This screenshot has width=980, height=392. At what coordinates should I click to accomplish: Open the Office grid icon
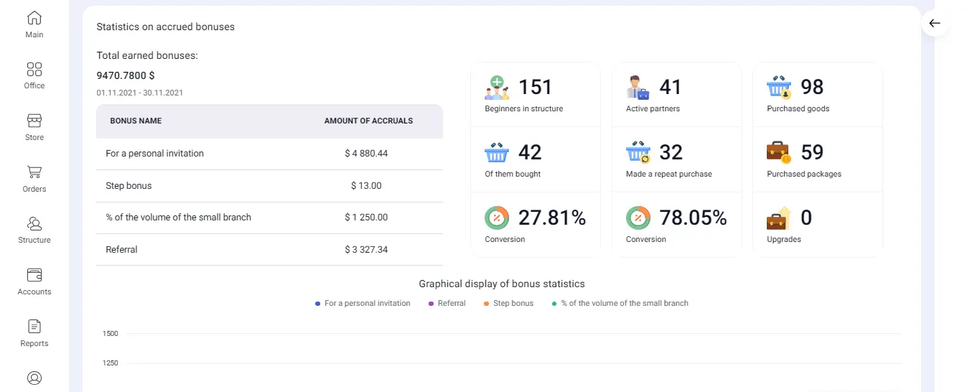(34, 70)
